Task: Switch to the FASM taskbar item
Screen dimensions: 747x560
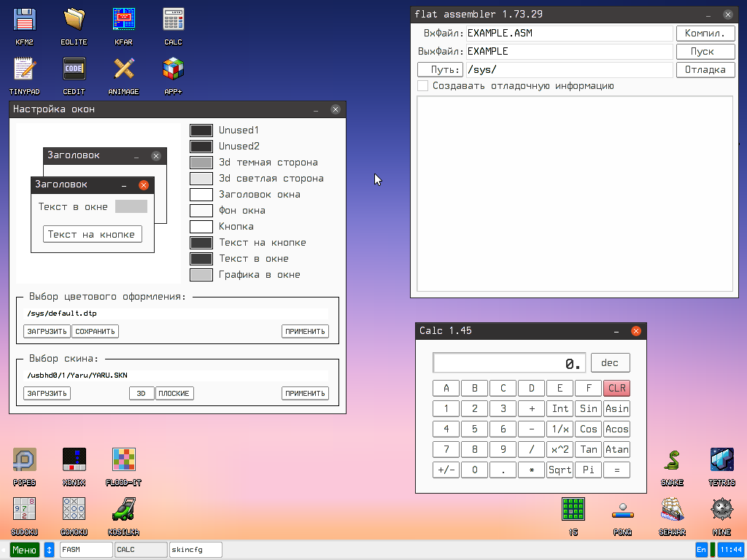Action: (86, 550)
